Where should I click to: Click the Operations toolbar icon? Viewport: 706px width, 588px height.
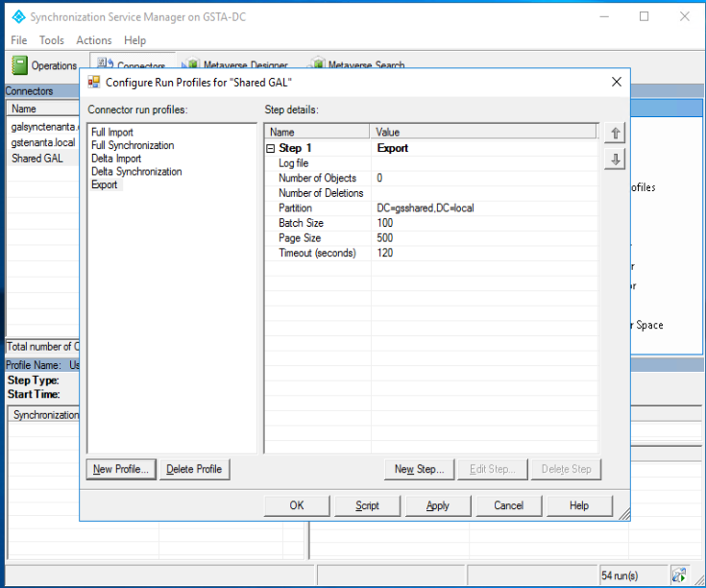pyautogui.click(x=20, y=65)
